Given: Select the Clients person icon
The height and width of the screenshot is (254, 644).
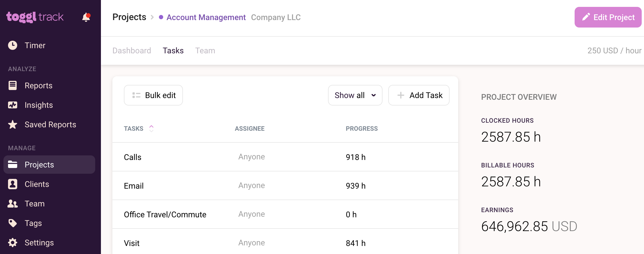Looking at the screenshot, I should point(13,184).
